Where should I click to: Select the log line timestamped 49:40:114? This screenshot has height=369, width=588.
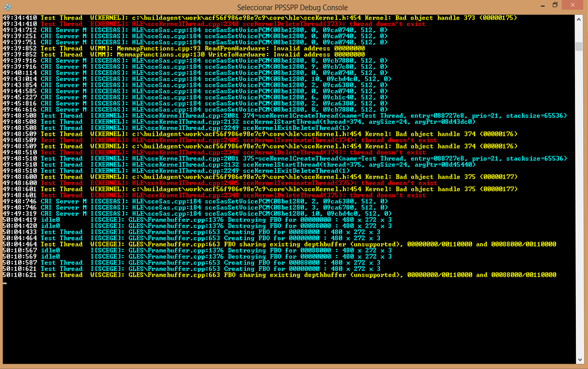195,73
